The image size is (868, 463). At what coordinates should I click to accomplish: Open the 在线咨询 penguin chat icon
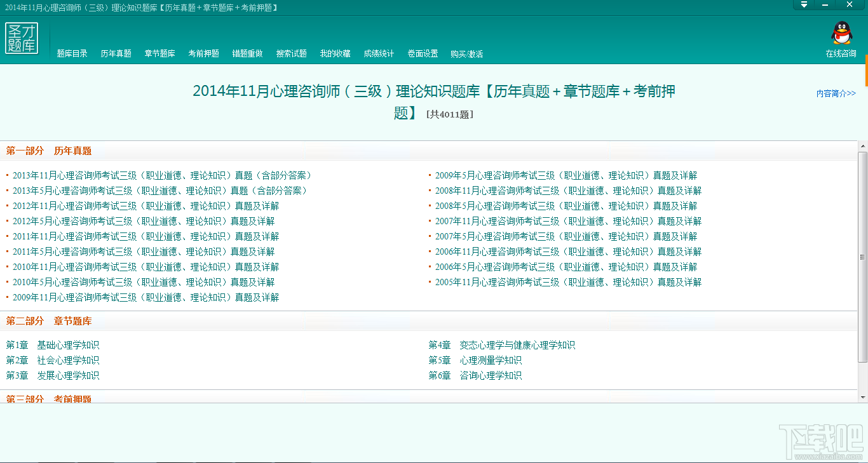tap(841, 34)
